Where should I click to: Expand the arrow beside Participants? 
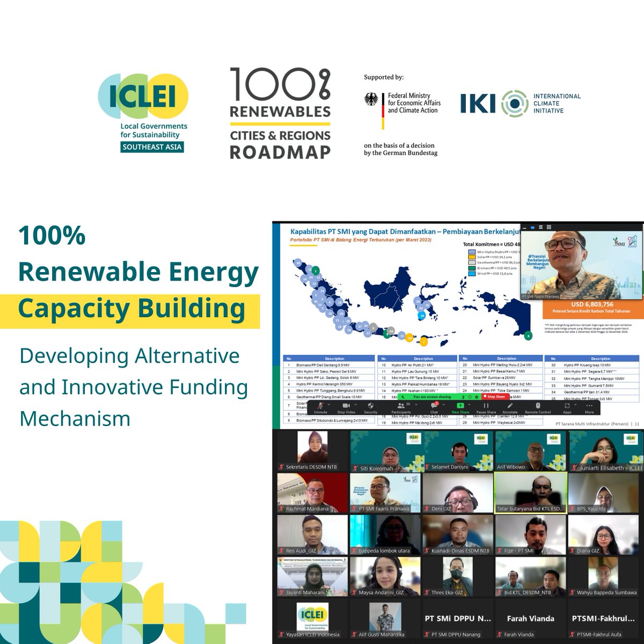416,405
